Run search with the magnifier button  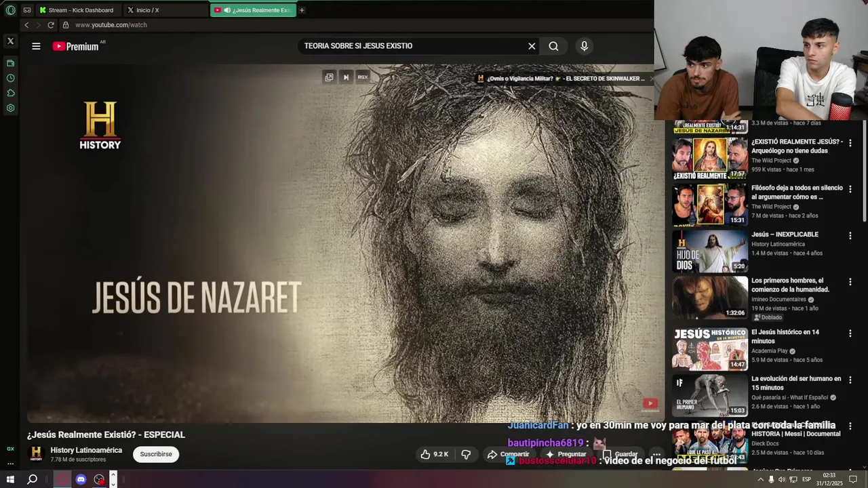pos(553,46)
